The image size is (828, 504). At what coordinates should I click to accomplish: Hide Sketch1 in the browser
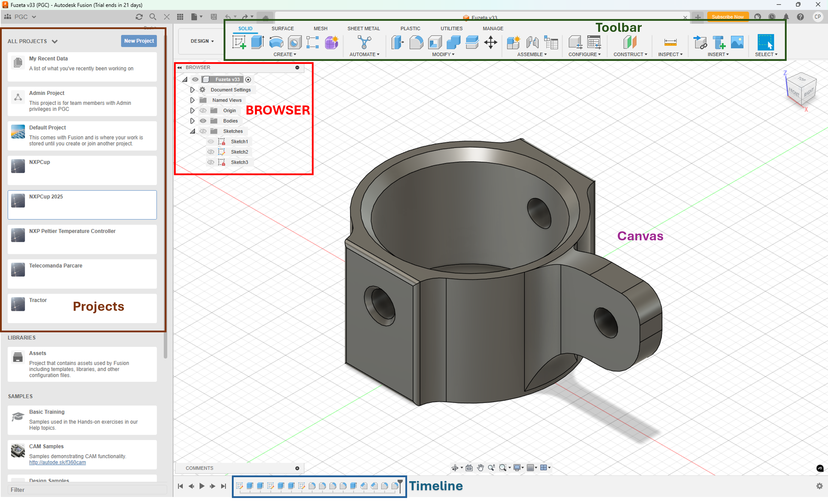click(211, 141)
